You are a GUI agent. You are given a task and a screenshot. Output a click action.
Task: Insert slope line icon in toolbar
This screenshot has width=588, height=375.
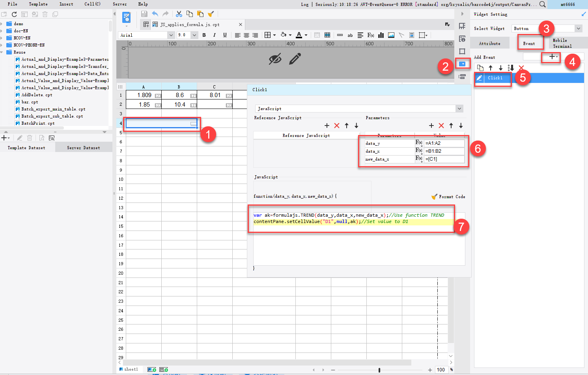(401, 35)
